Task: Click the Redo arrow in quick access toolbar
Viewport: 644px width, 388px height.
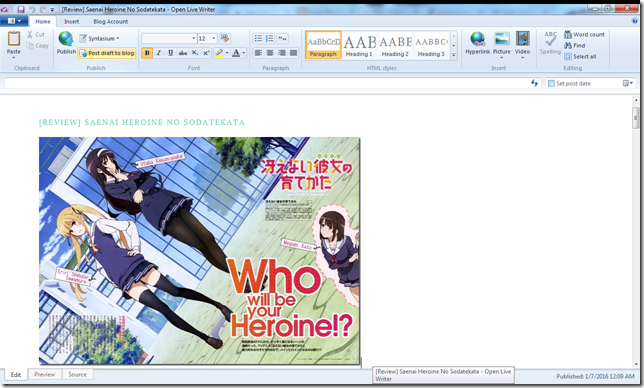Action: click(42, 9)
